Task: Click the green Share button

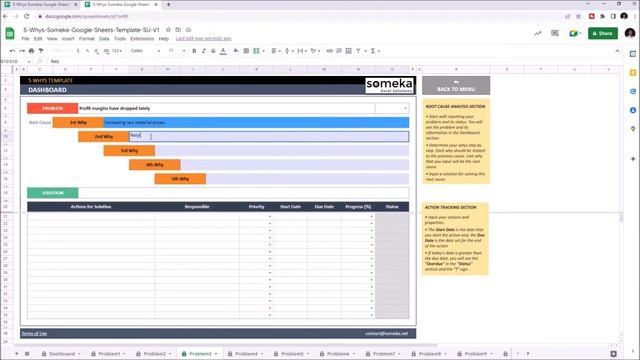Action: coord(602,33)
